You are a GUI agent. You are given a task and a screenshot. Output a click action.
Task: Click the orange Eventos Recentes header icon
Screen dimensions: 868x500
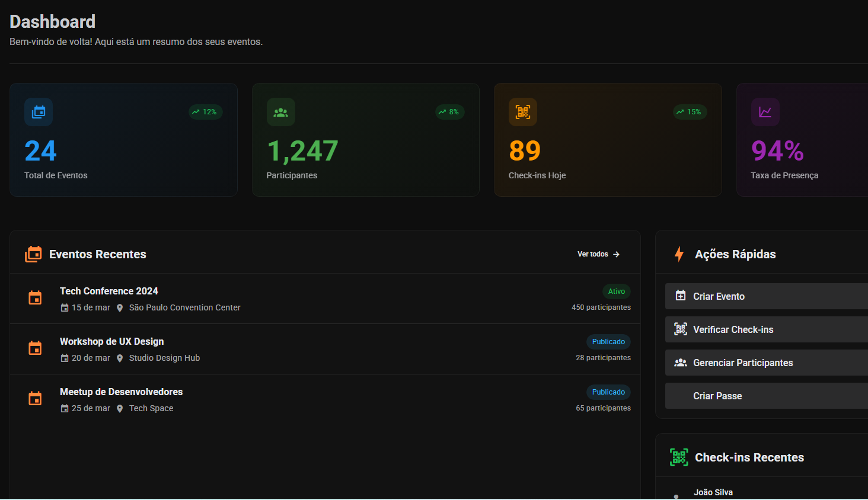coord(33,254)
